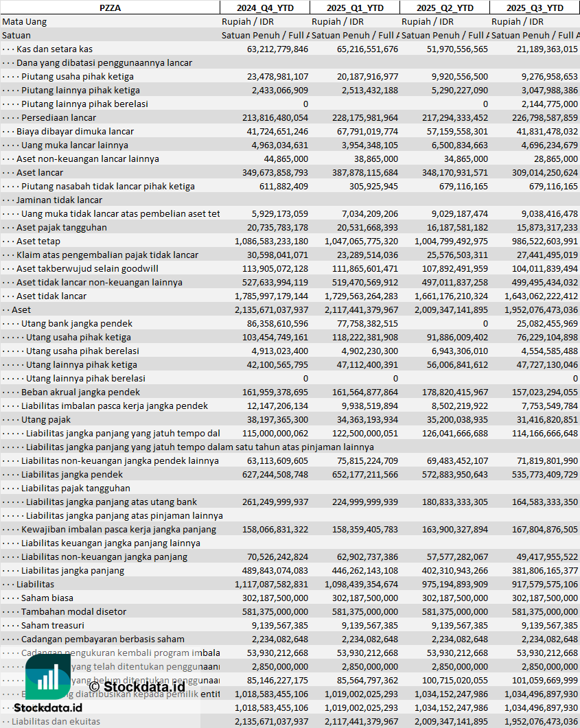Click Aset lancar total 387,878,115,684
This screenshot has height=728, width=580.
365,173
